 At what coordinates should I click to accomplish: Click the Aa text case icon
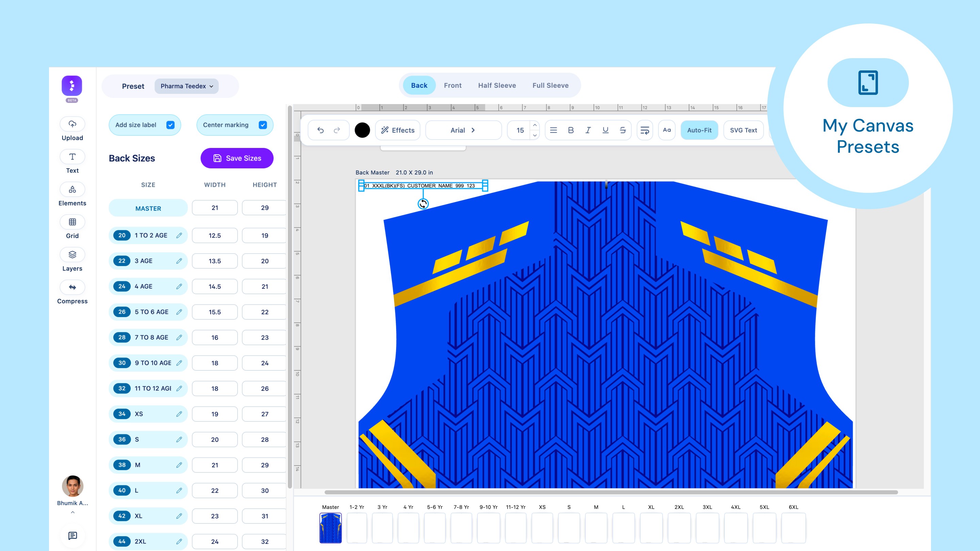coord(667,130)
